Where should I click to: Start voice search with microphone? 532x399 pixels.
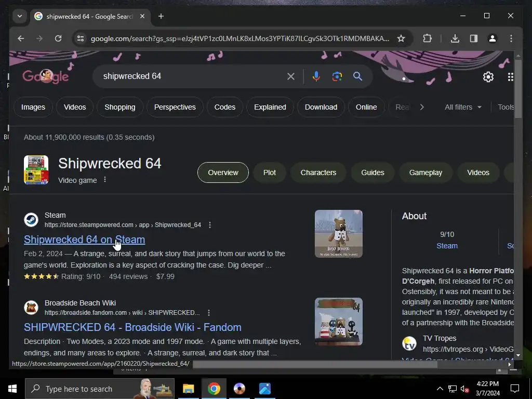click(316, 76)
